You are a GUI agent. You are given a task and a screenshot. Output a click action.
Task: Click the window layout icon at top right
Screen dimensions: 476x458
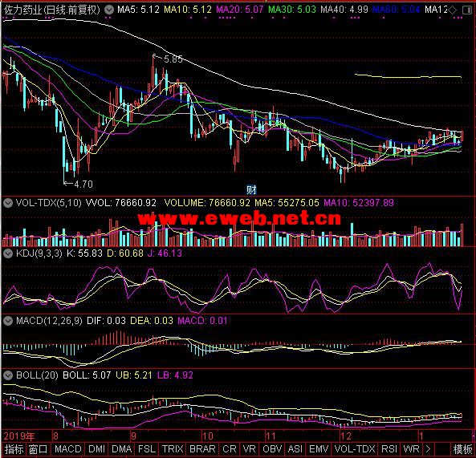[467, 10]
